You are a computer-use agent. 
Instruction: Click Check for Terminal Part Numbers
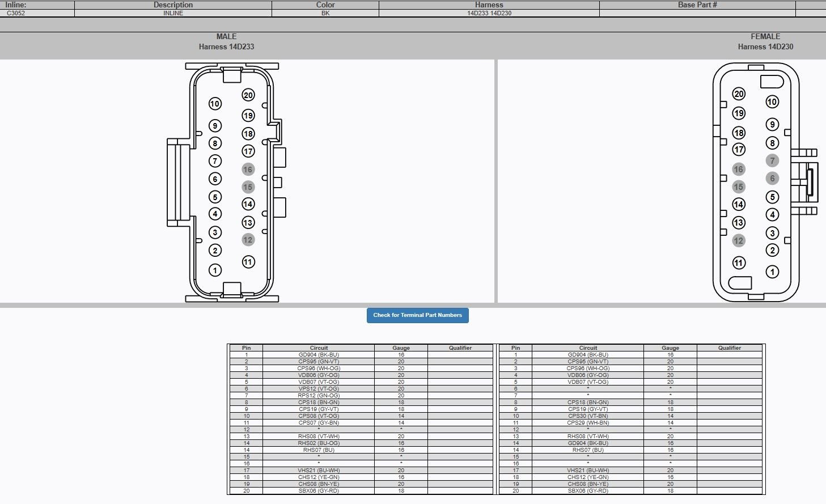click(x=417, y=315)
